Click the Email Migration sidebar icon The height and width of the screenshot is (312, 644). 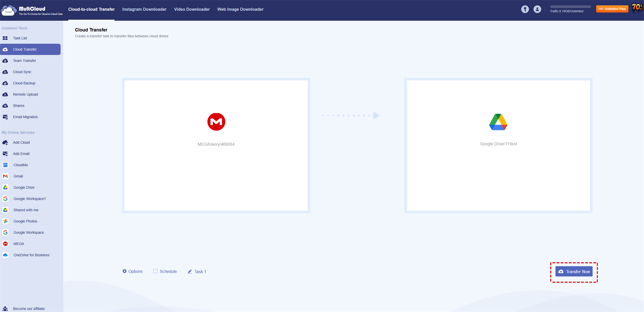coord(5,117)
